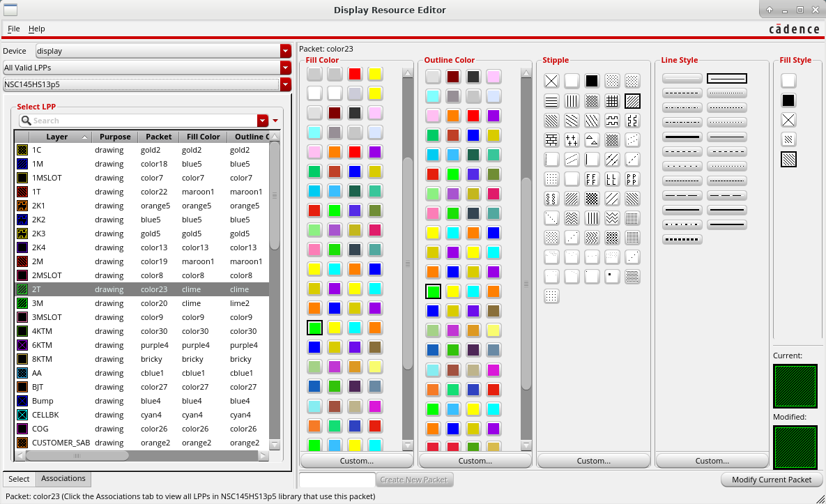Choose the plus-signs stipple pattern

tap(572, 139)
